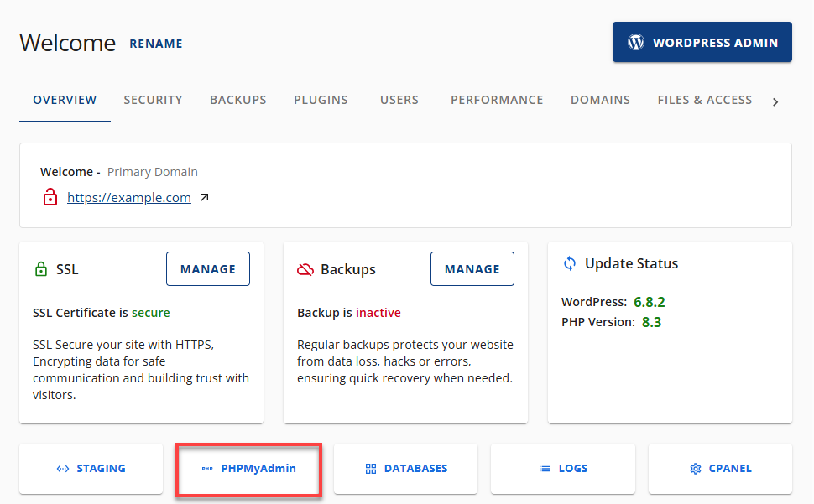Select the DOMAINS tab
814x504 pixels.
(600, 100)
